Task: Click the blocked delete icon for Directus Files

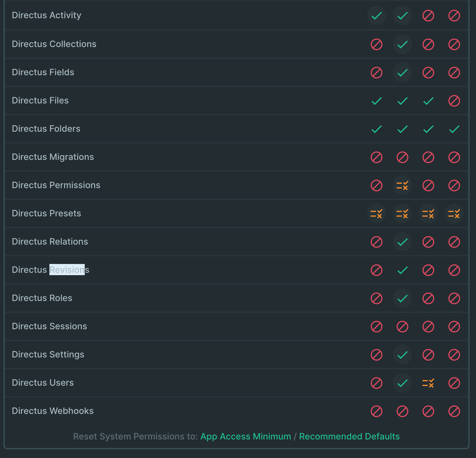Action: click(x=454, y=101)
